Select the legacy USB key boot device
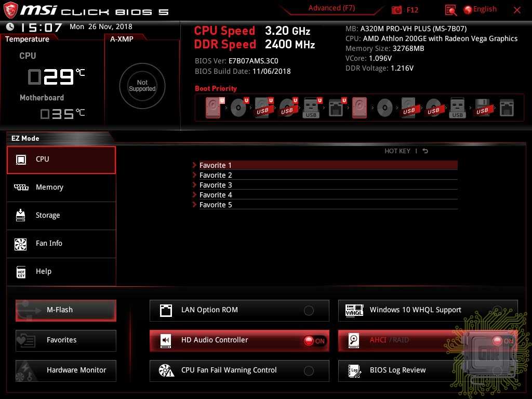Image resolution: width=532 pixels, height=399 pixels. click(x=458, y=108)
